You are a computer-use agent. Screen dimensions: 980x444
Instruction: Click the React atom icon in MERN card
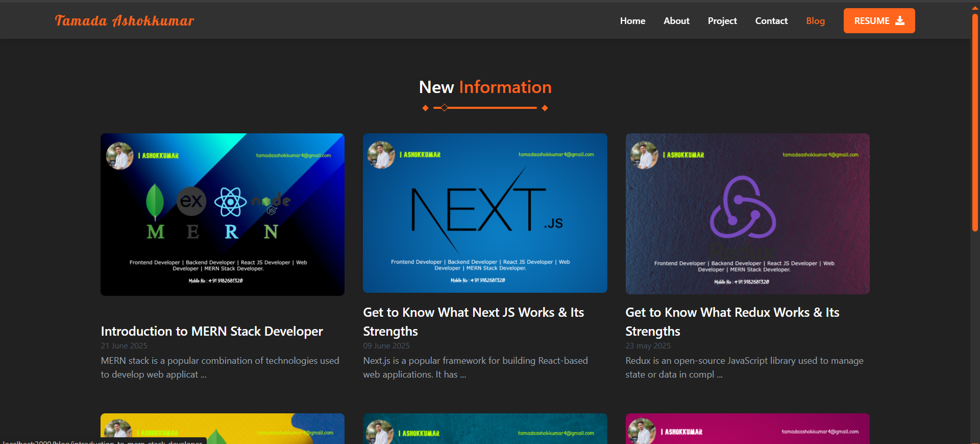(230, 201)
